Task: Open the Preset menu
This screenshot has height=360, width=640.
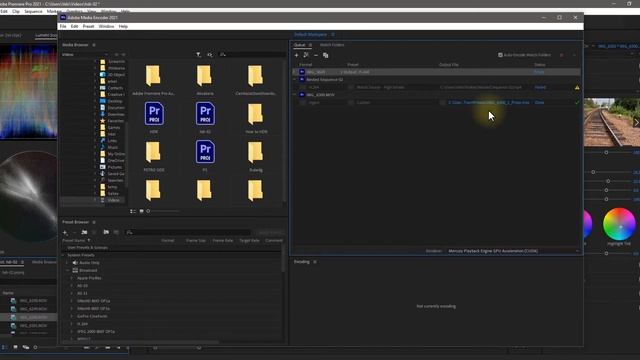Action: pos(88,26)
